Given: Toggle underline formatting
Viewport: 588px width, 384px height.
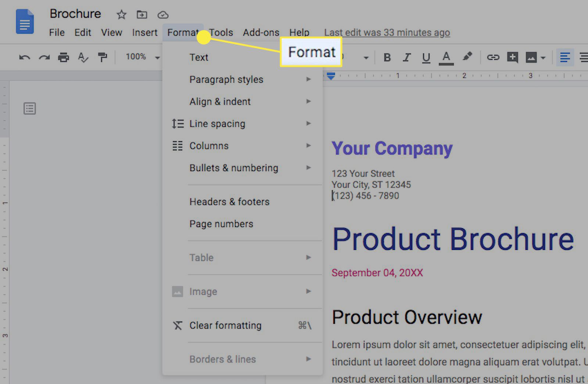Looking at the screenshot, I should click(426, 58).
